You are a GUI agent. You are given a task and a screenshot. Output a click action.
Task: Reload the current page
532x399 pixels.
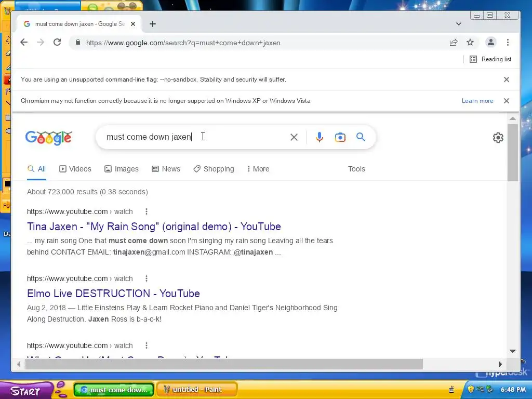click(57, 43)
